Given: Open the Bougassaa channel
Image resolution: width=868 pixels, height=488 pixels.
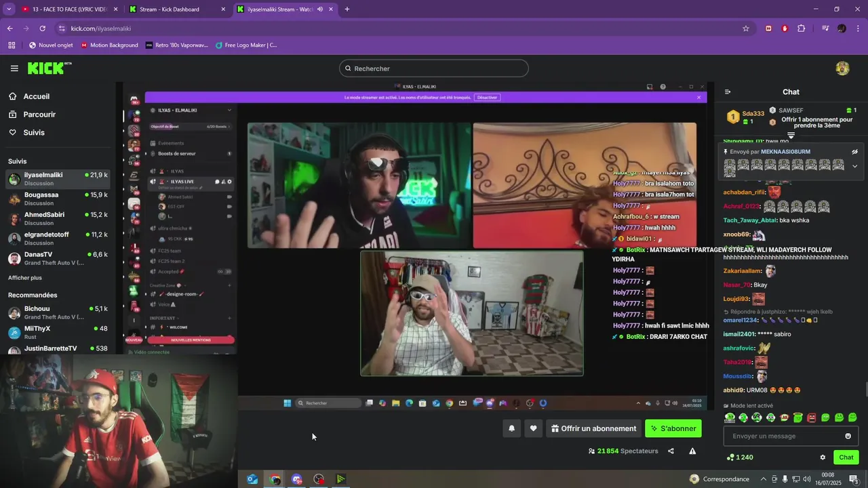Looking at the screenshot, I should tap(58, 199).
